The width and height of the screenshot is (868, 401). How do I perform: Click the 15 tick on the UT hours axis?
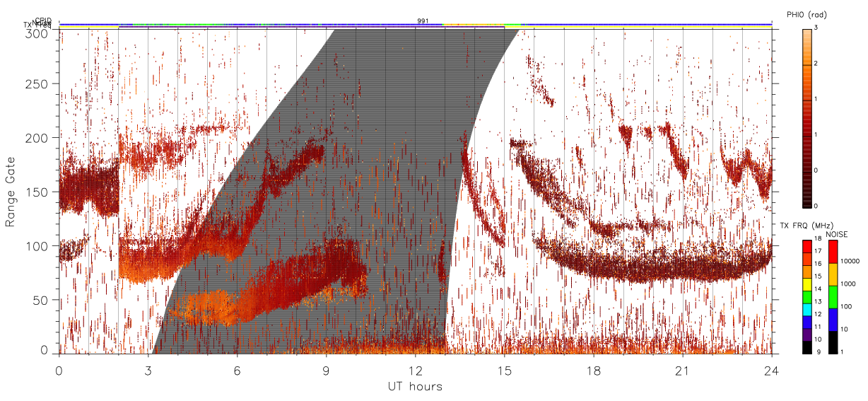[505, 370]
